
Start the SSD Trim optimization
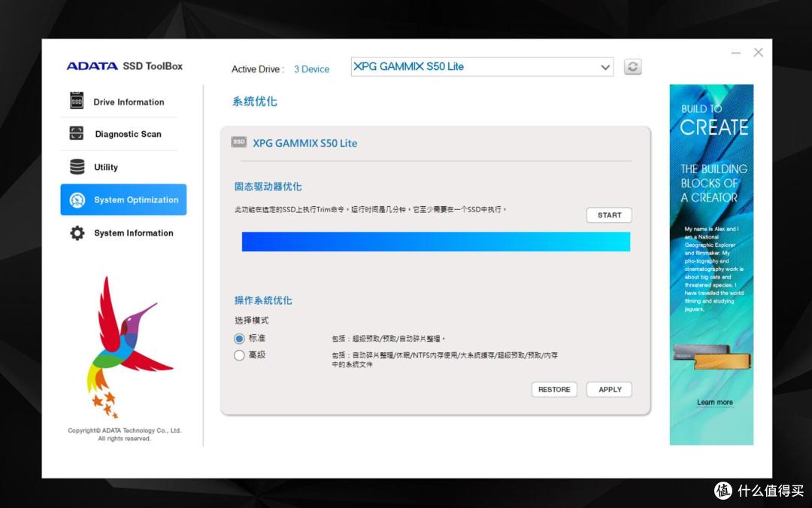click(x=609, y=215)
